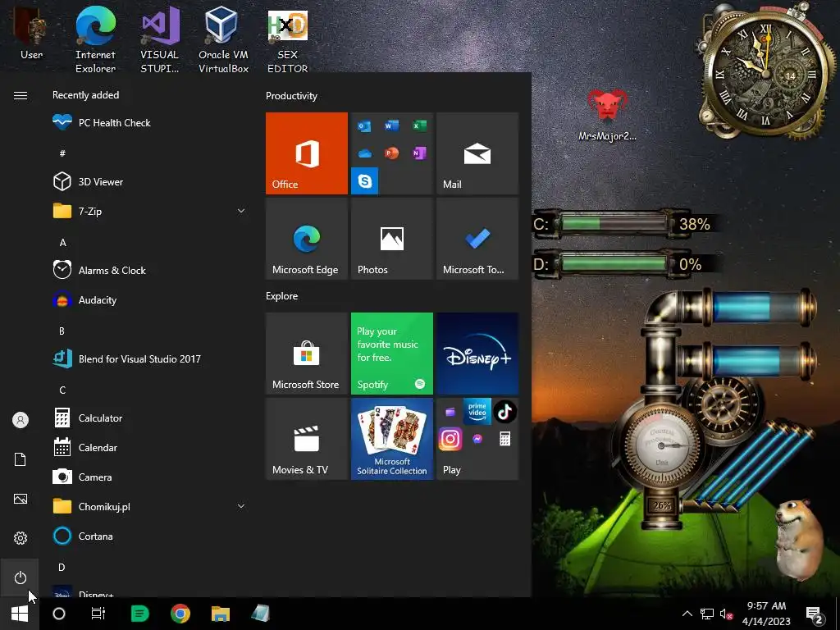Expand the 7-Zip folder chevron
Viewport: 840px width, 630px height.
click(x=241, y=211)
